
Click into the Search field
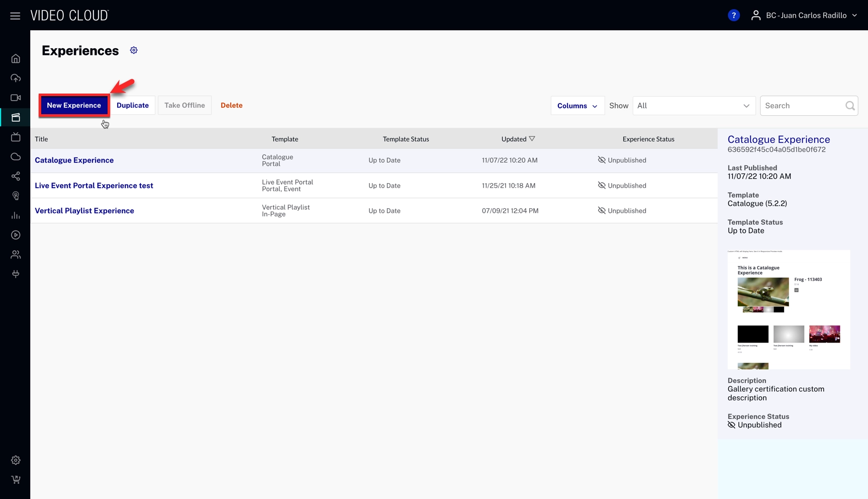pyautogui.click(x=803, y=106)
